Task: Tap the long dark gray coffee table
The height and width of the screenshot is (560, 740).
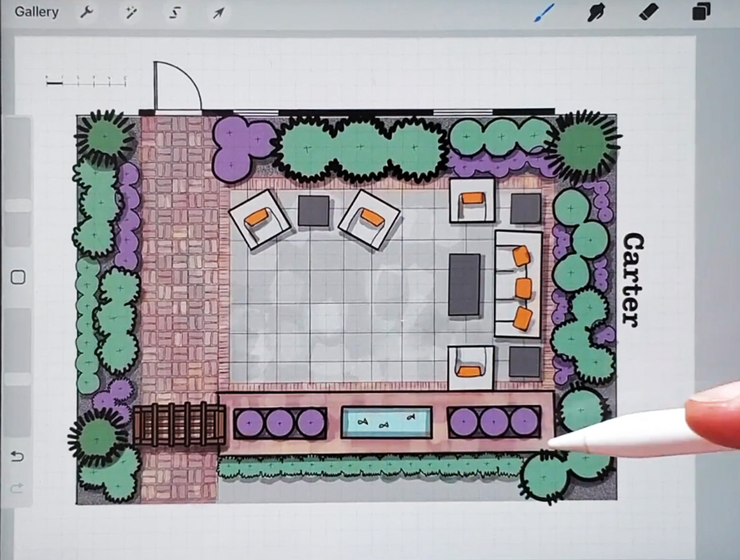Action: pos(464,285)
